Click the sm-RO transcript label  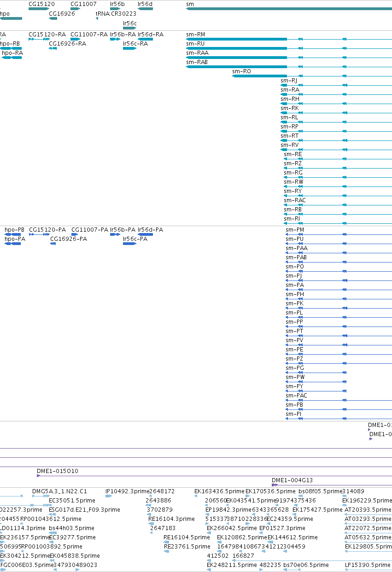[x=241, y=71]
